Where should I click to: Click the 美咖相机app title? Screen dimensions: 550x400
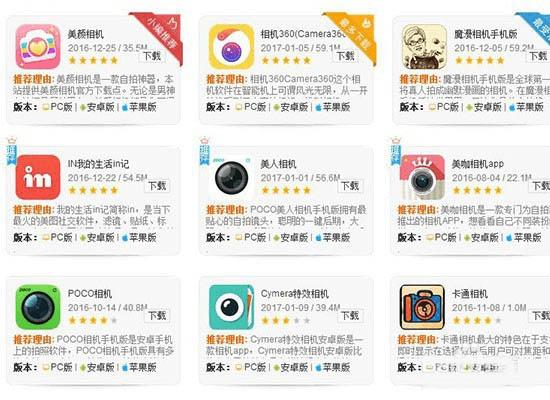478,164
